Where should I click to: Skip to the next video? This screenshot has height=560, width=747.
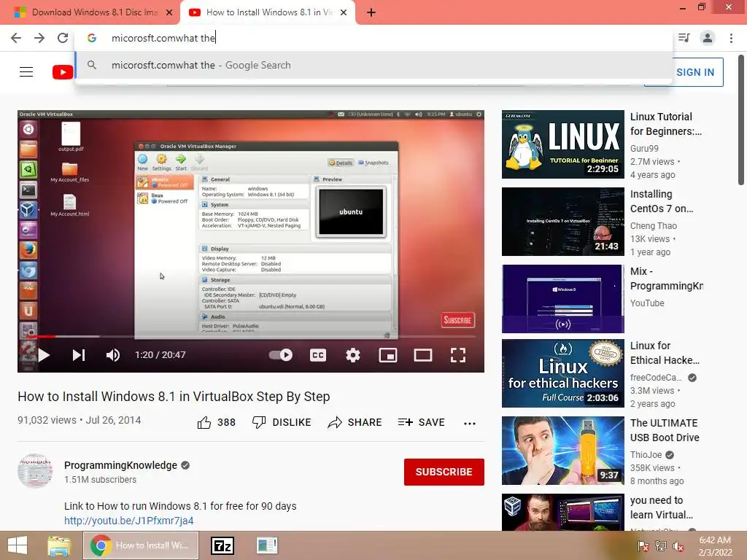coord(79,355)
